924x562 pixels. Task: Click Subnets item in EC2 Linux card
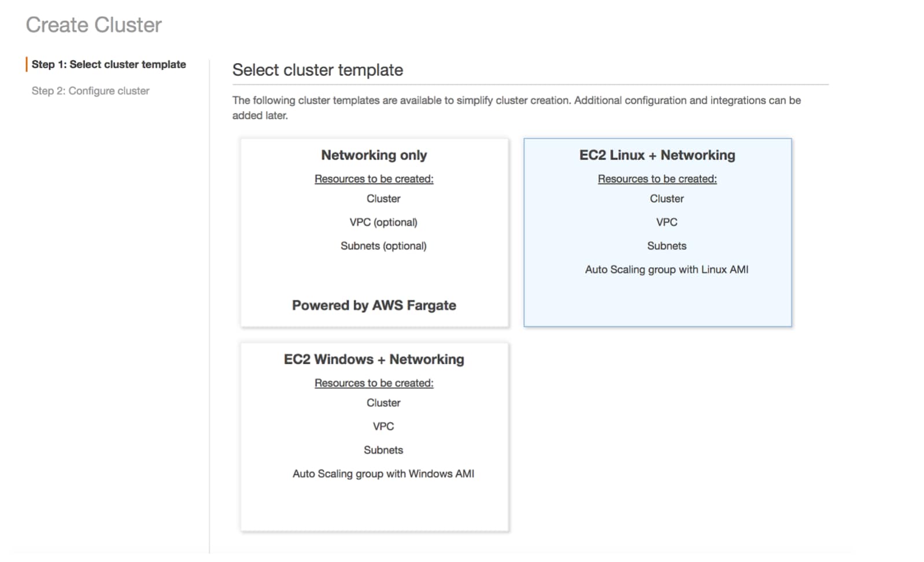(x=666, y=246)
